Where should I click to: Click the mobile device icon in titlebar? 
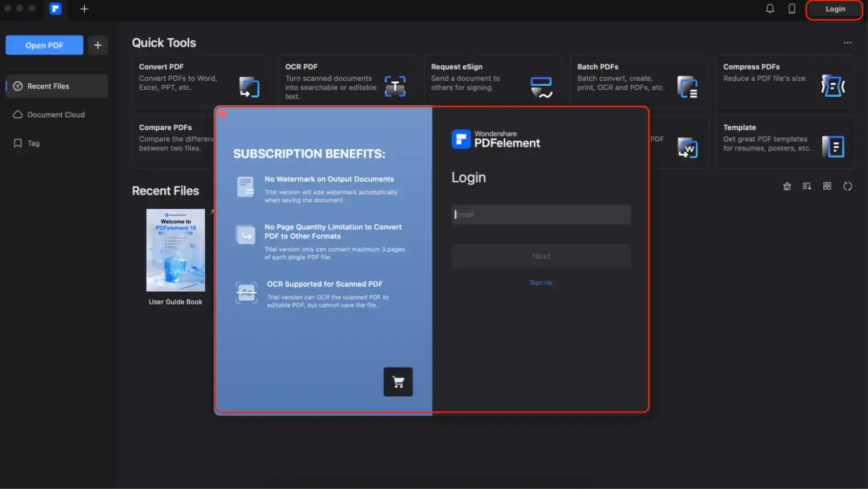(x=792, y=9)
